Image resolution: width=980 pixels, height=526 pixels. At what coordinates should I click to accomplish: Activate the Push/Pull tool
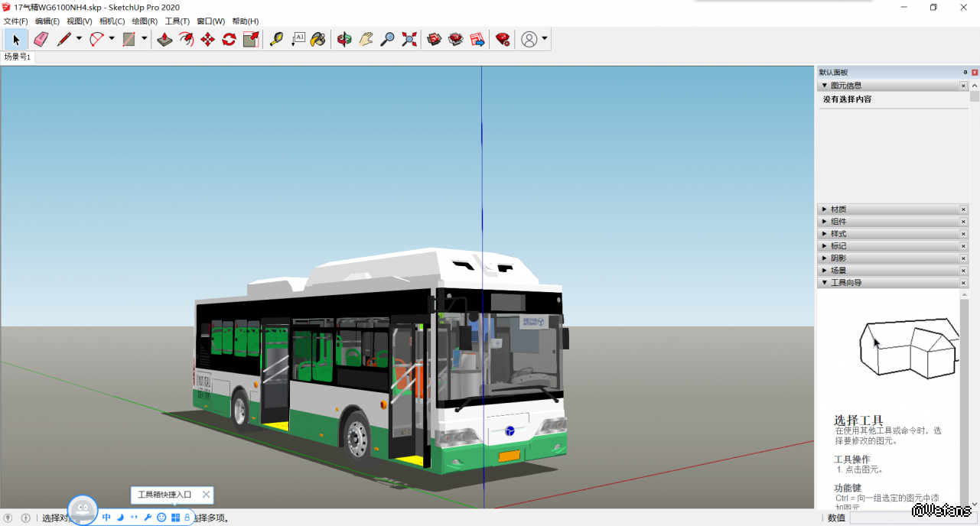click(164, 39)
